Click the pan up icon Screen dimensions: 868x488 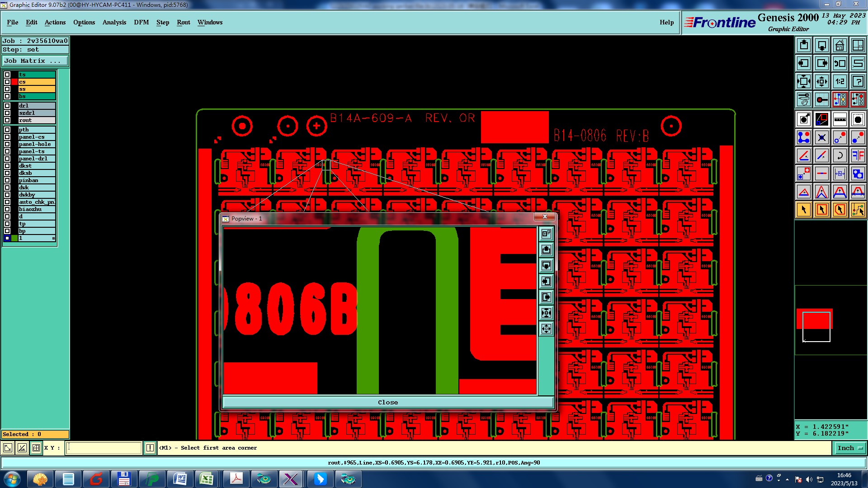pyautogui.click(x=804, y=45)
